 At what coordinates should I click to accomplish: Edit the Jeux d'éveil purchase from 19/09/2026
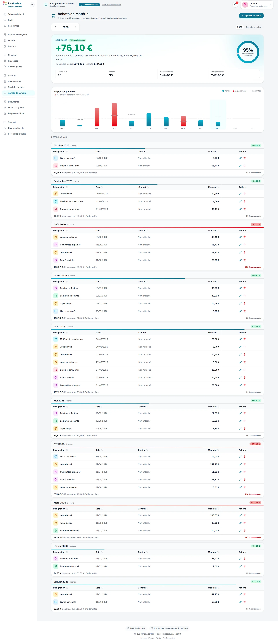[x=240, y=194]
